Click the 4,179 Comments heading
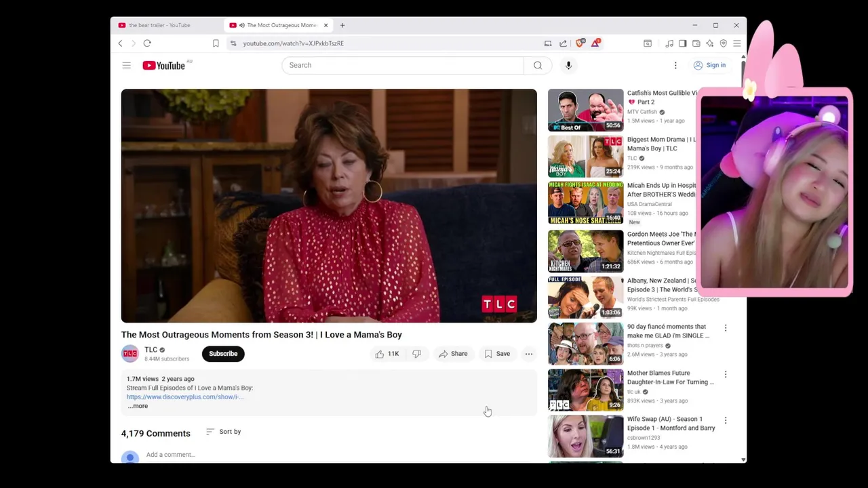The image size is (868, 488). [156, 434]
